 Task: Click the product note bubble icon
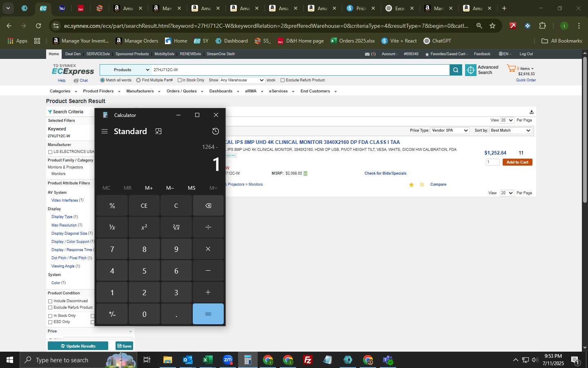point(422,185)
